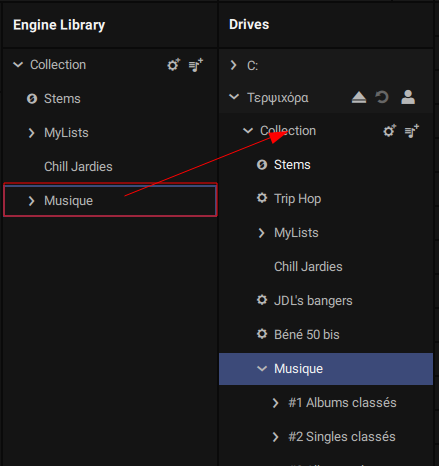Open #2 Singles classés playlist
This screenshot has width=439, height=466.
pos(342,437)
